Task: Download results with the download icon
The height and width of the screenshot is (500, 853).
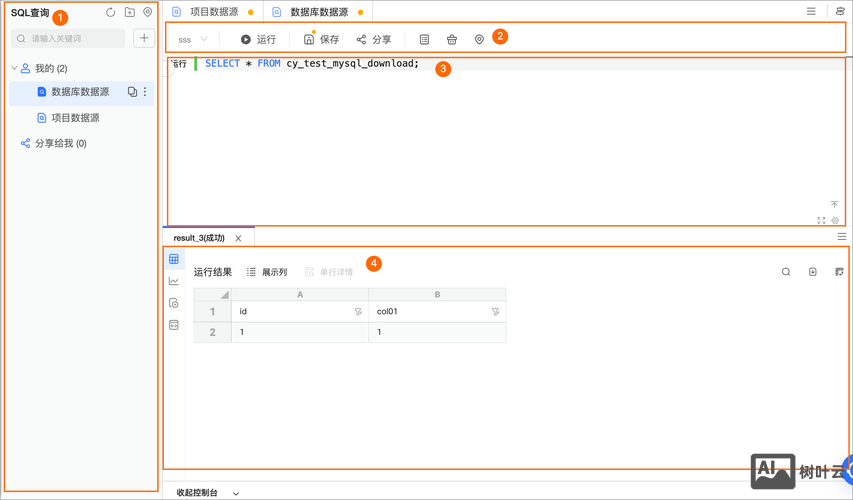Action: (813, 272)
